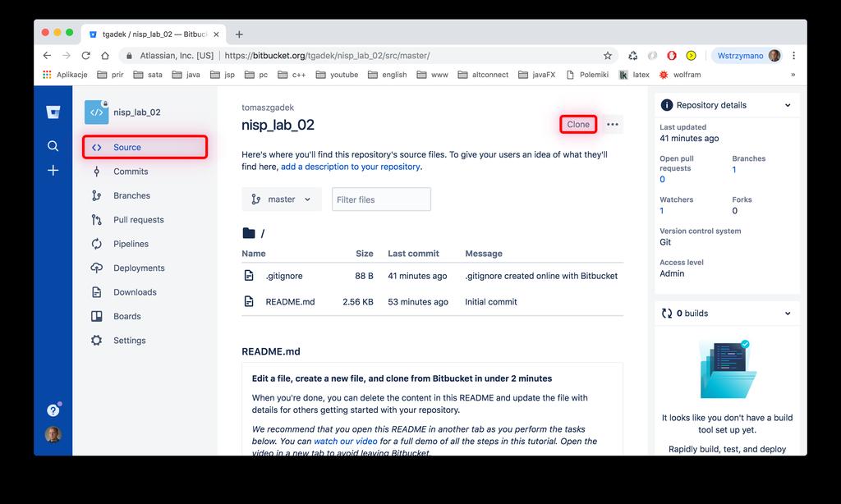Click the yellow extension icon in toolbar
The image size is (841, 504).
pos(691,55)
